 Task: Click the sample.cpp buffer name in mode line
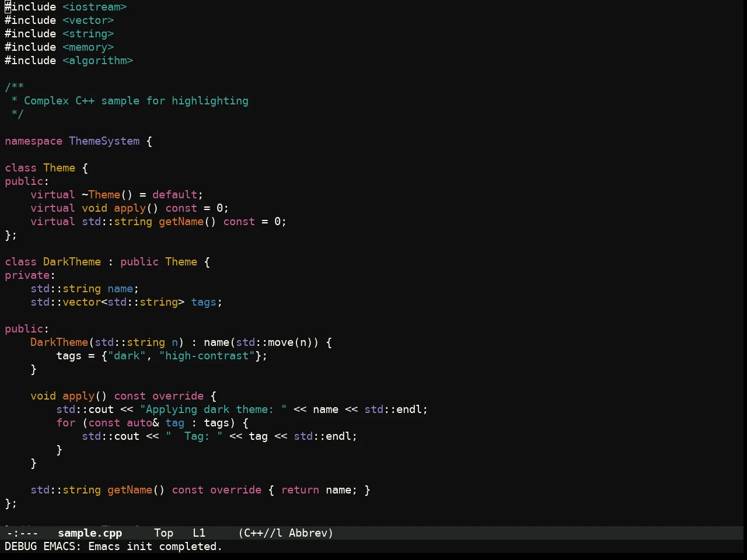click(x=90, y=533)
